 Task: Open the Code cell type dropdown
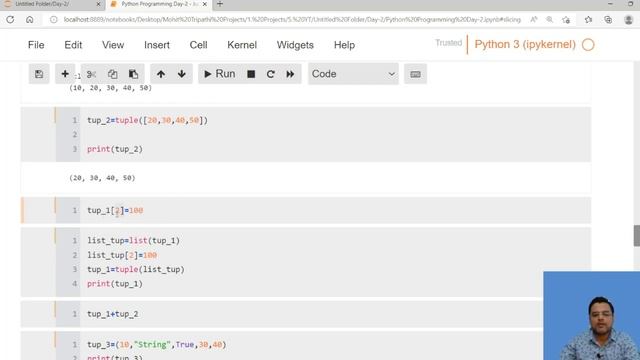pos(353,74)
